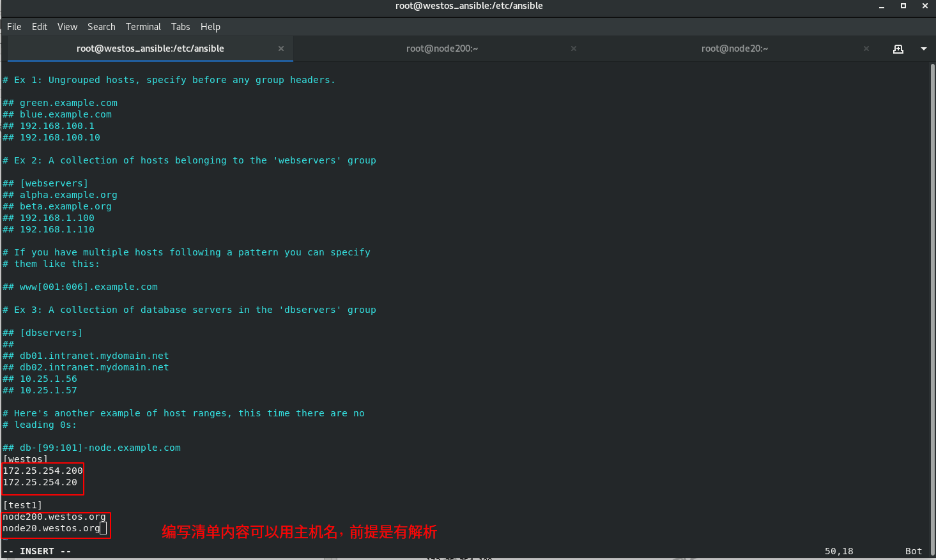Expand the tab list dropdown arrow
936x560 pixels.
[x=924, y=49]
